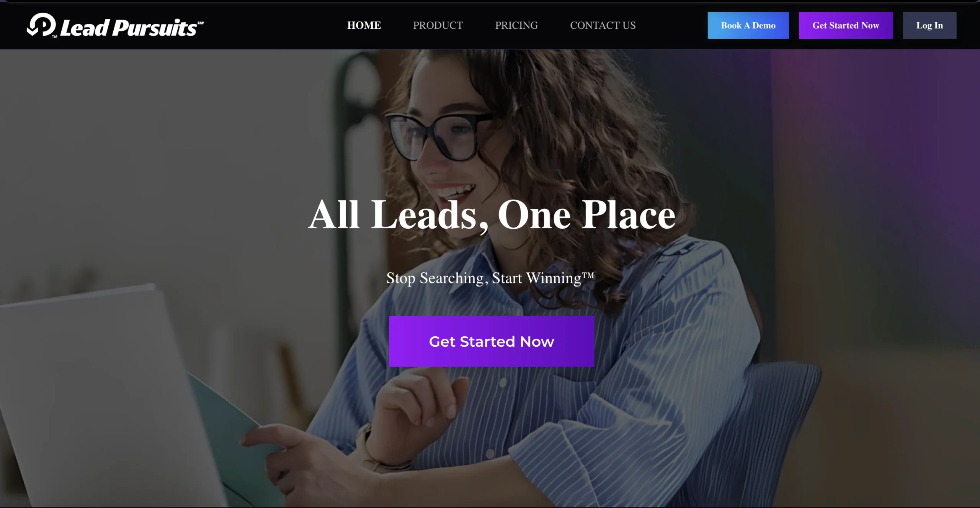Screen dimensions: 980x508
Task: Click the large hero Get Started Now button
Action: point(492,341)
